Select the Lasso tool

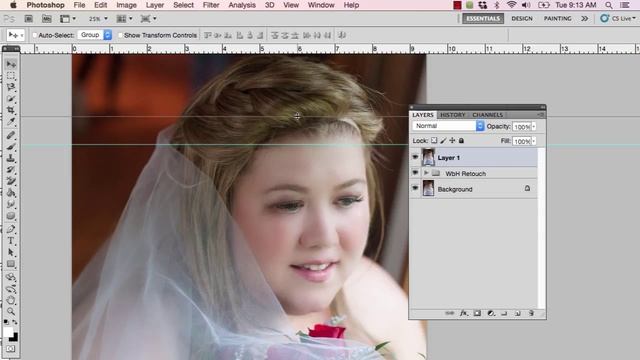coord(11,87)
